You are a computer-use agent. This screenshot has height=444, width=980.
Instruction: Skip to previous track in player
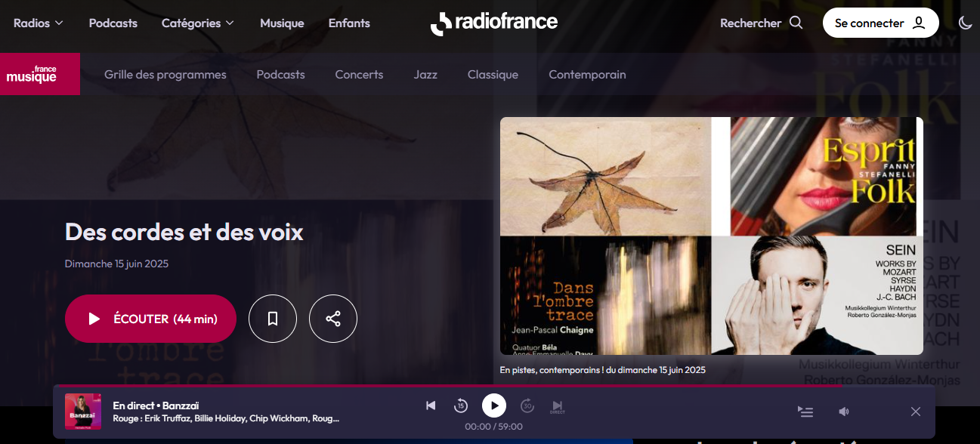tap(431, 406)
